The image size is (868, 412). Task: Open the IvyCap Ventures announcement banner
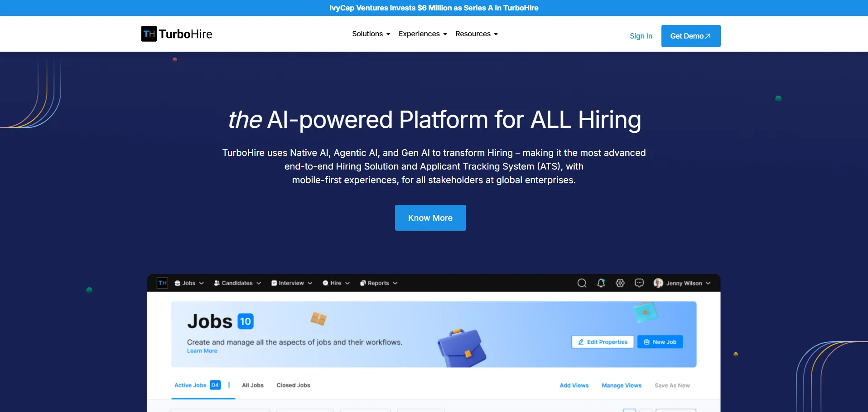[x=434, y=8]
